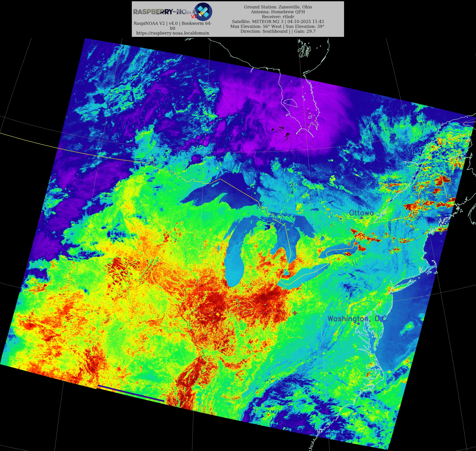Click the purple bar at the image bottom edge
The width and height of the screenshot is (476, 451).
pyautogui.click(x=131, y=393)
